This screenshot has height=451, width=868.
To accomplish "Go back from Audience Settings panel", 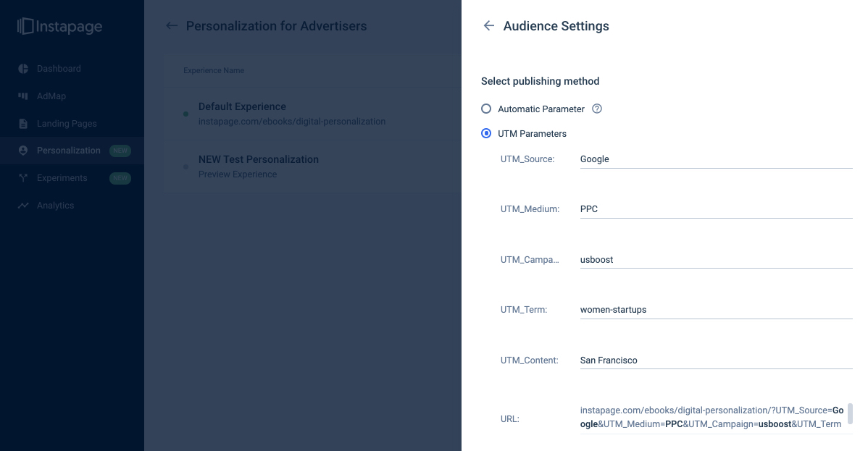I will click(x=489, y=26).
